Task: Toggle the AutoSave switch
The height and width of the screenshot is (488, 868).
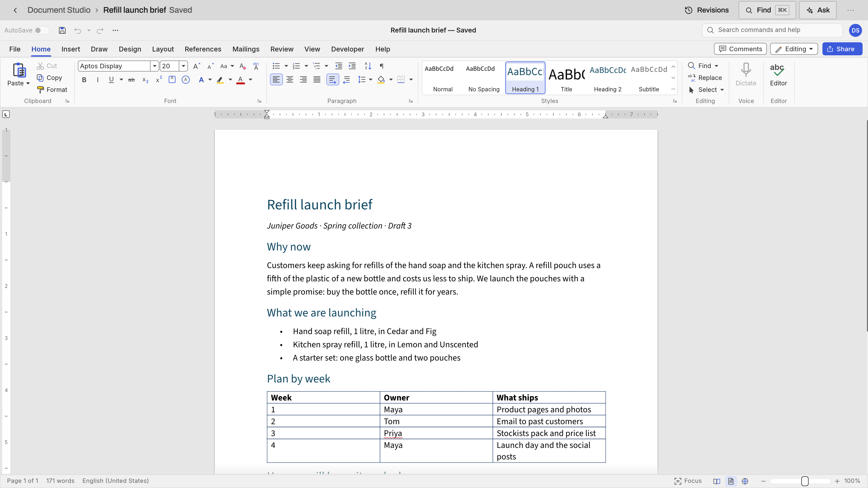Action: [x=42, y=30]
